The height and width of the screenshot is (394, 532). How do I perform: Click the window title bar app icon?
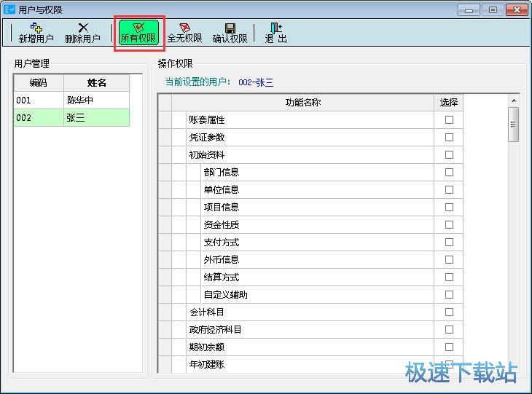pos(9,9)
